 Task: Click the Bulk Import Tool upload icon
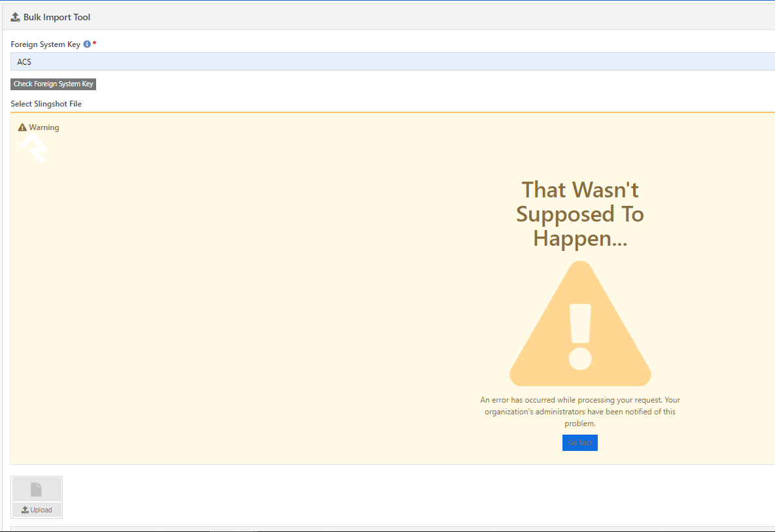coord(15,17)
